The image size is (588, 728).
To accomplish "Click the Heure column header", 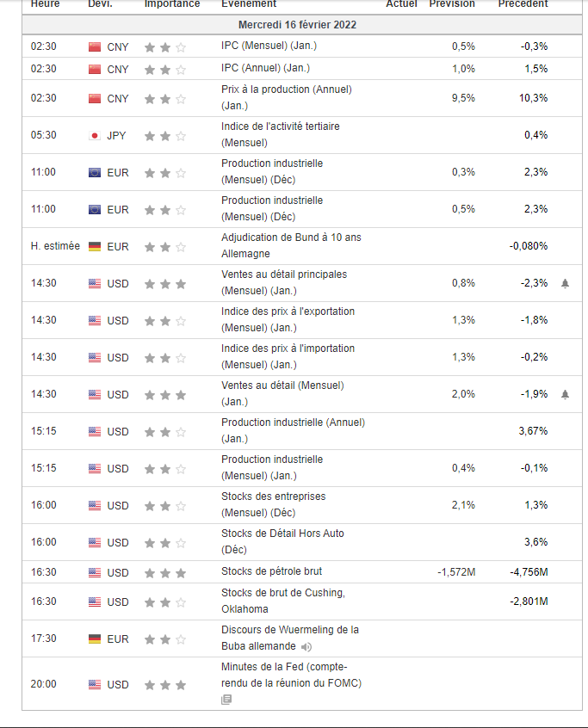I will [x=45, y=4].
